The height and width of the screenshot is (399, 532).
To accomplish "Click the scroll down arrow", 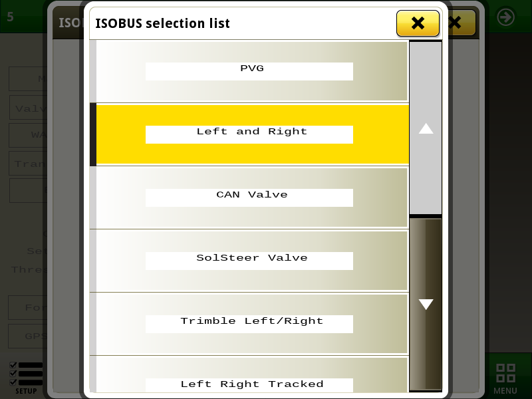I will click(x=426, y=305).
